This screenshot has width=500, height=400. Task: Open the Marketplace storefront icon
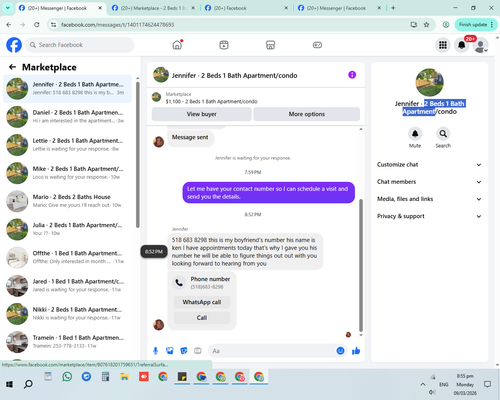pos(270,45)
